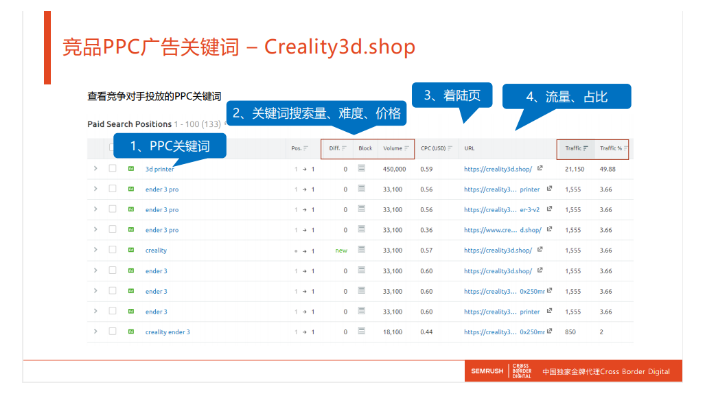Click the Block column header
Screen dimensions: 703x403
coord(365,148)
